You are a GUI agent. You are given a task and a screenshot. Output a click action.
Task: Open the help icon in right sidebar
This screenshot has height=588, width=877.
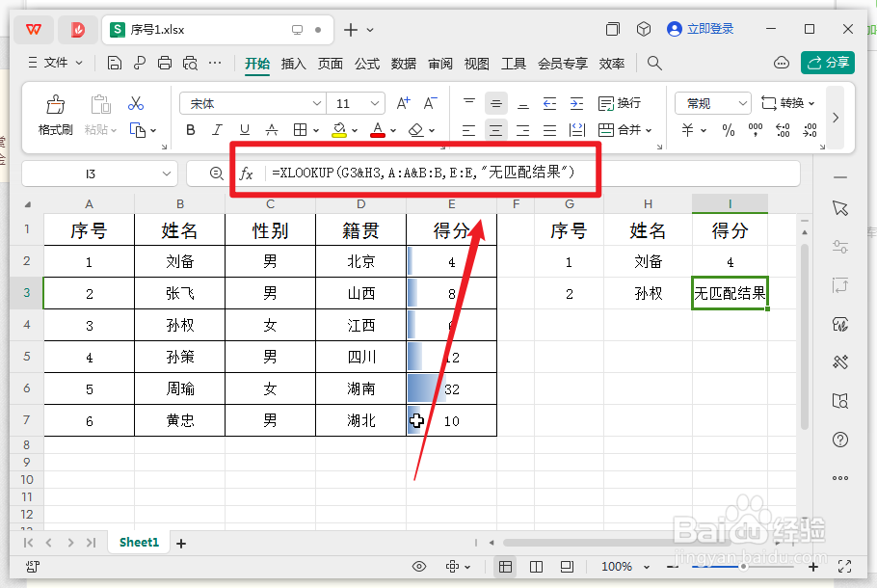(840, 441)
